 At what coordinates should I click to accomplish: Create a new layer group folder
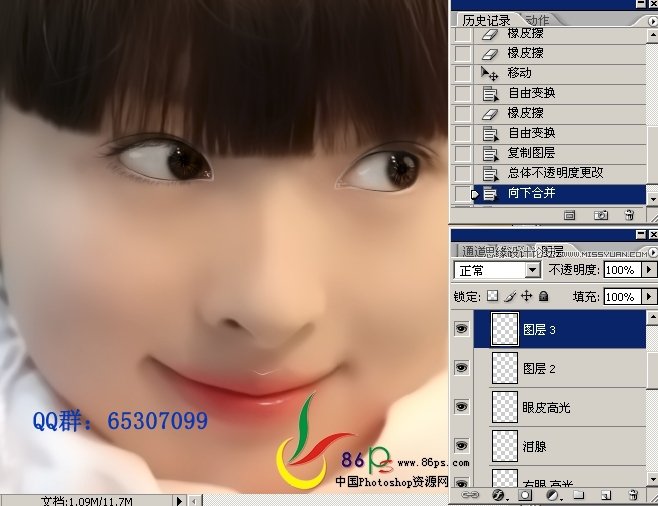coord(579,495)
